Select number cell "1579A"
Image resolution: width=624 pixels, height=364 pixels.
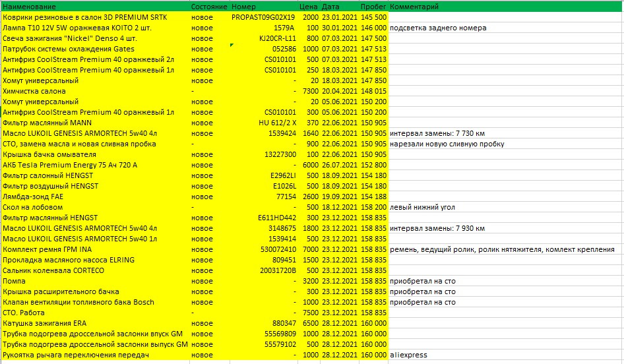click(263, 28)
